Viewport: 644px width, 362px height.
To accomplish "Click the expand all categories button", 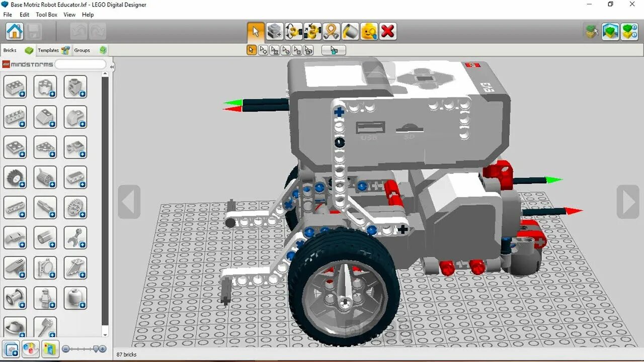I will [11, 348].
